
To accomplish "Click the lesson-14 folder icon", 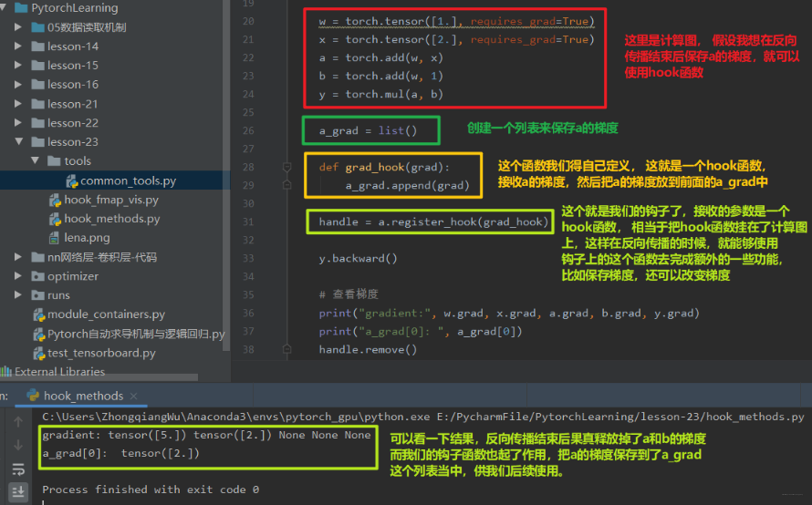I will point(37,46).
